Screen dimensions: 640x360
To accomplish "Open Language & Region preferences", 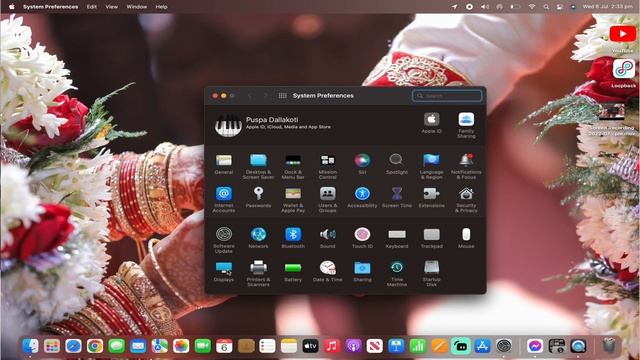I will pos(431,166).
